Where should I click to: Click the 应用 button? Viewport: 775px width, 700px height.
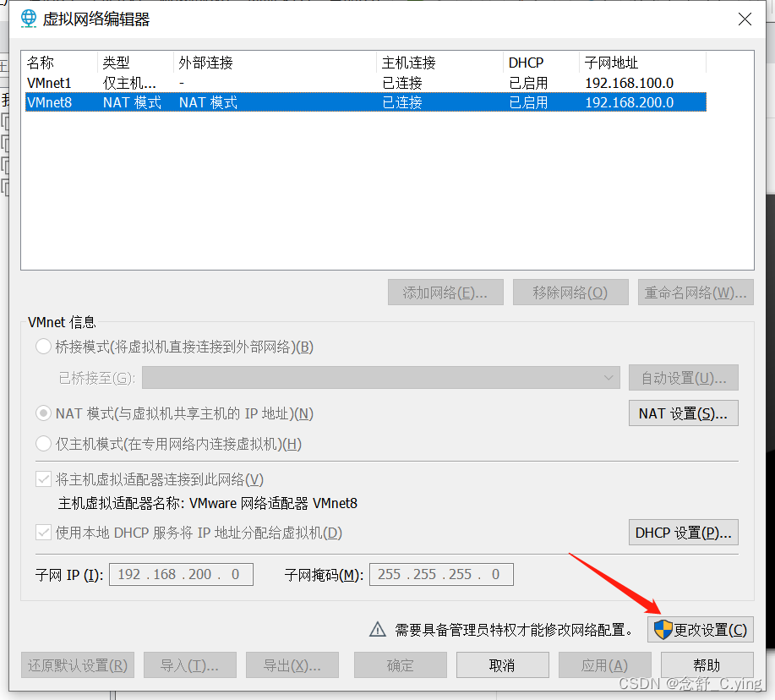click(x=605, y=665)
